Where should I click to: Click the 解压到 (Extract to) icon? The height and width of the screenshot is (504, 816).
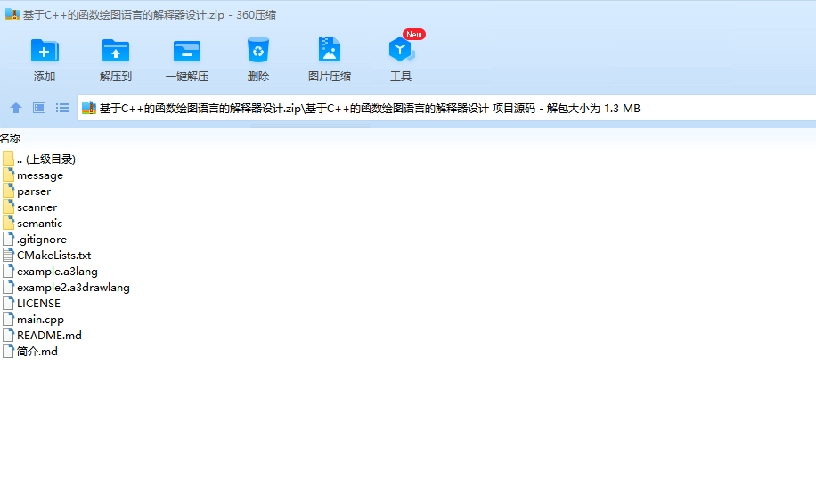[116, 51]
